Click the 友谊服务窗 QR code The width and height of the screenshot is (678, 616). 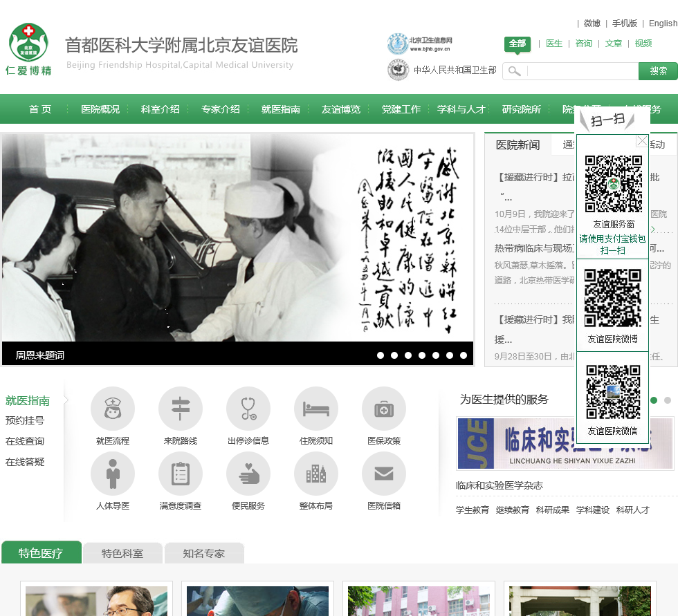tap(613, 184)
